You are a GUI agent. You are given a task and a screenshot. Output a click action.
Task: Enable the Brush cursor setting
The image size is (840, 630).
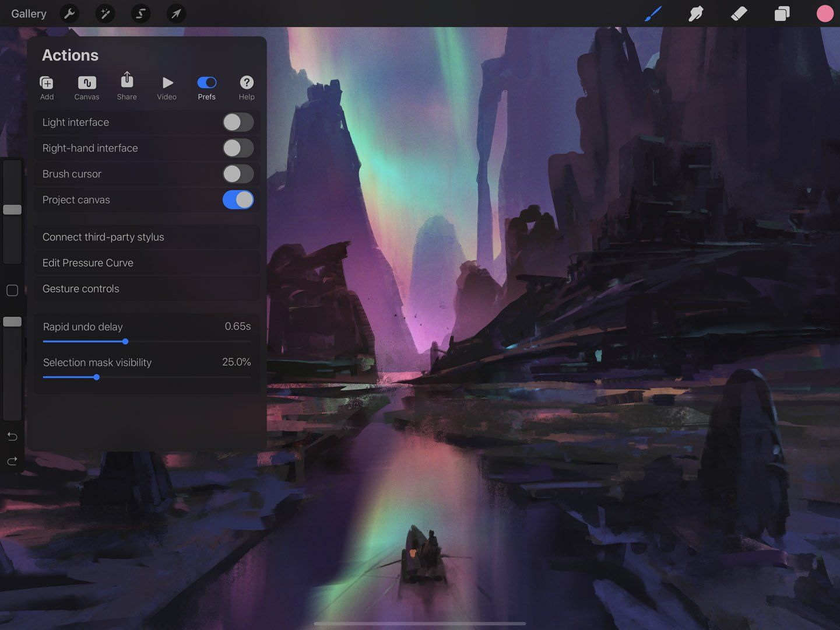click(x=238, y=174)
